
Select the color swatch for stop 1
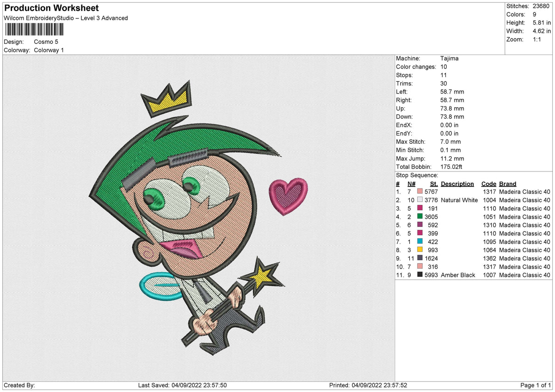pyautogui.click(x=420, y=191)
